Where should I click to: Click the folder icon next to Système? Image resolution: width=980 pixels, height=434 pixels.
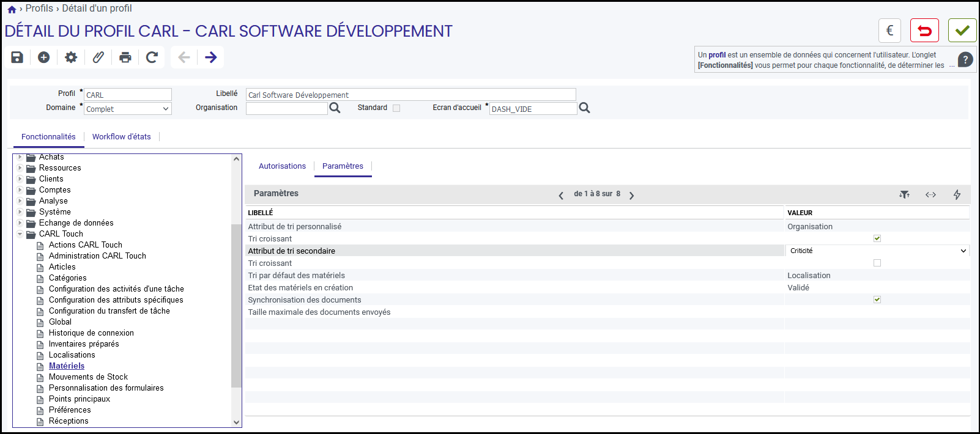point(31,212)
